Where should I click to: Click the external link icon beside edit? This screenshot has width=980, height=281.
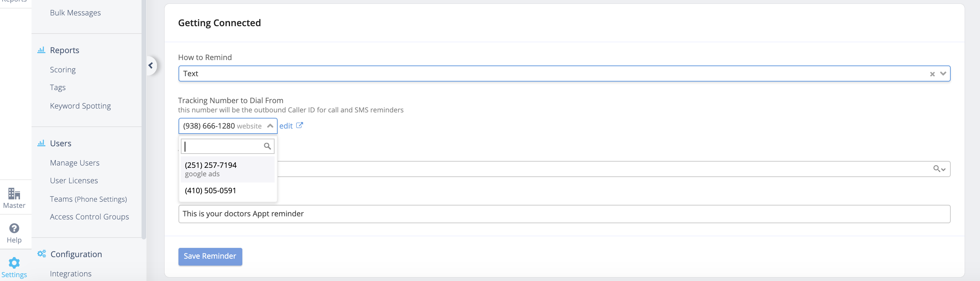click(x=300, y=125)
